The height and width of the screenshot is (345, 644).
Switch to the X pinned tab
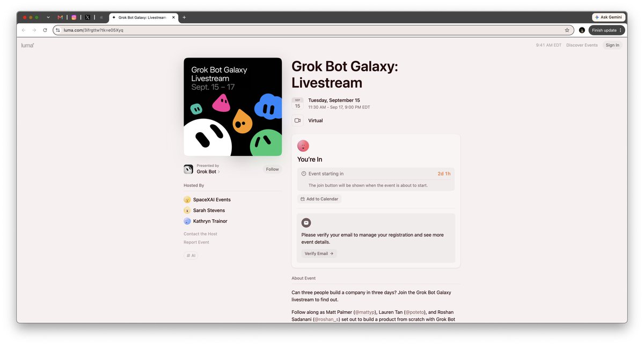(87, 17)
